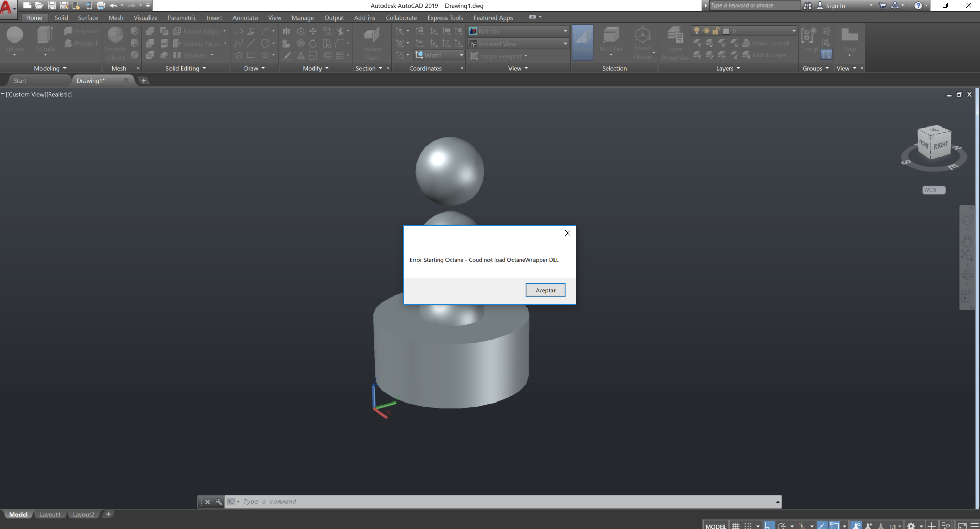This screenshot has height=529, width=980.
Task: Select the Sphere tool in Modeling panel
Action: (15, 40)
